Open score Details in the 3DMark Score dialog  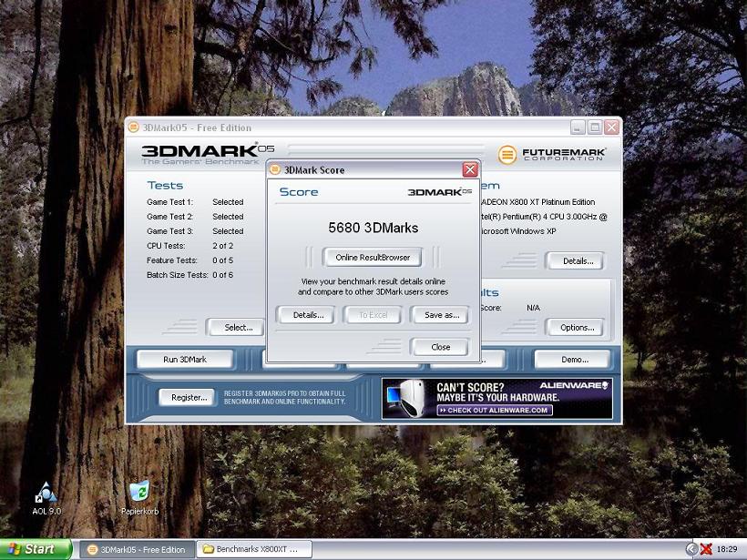305,315
